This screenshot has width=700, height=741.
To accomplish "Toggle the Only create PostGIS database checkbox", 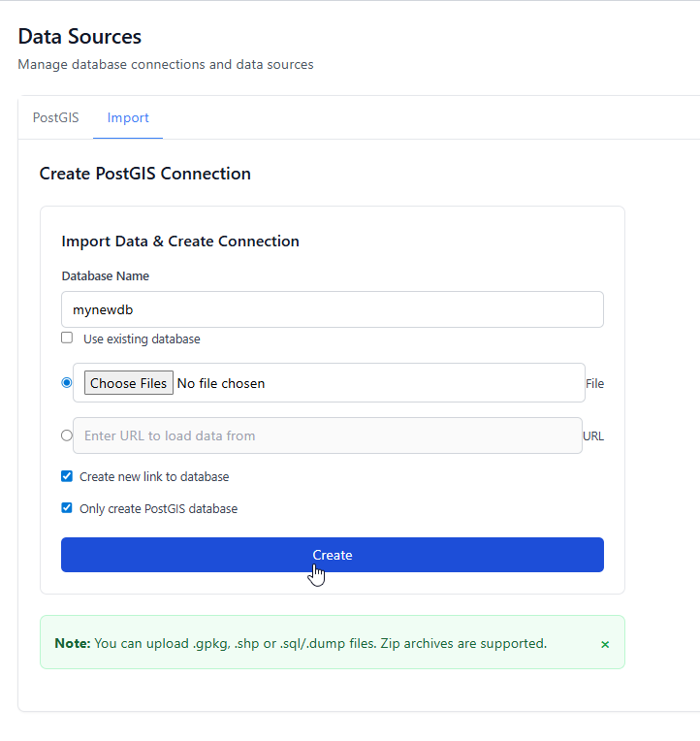I will click(x=67, y=508).
